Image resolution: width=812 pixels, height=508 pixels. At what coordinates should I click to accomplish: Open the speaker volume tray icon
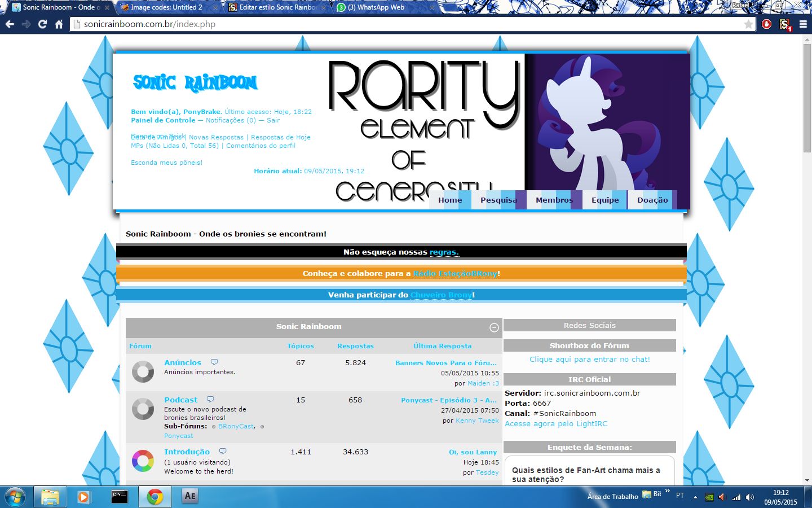pos(750,497)
